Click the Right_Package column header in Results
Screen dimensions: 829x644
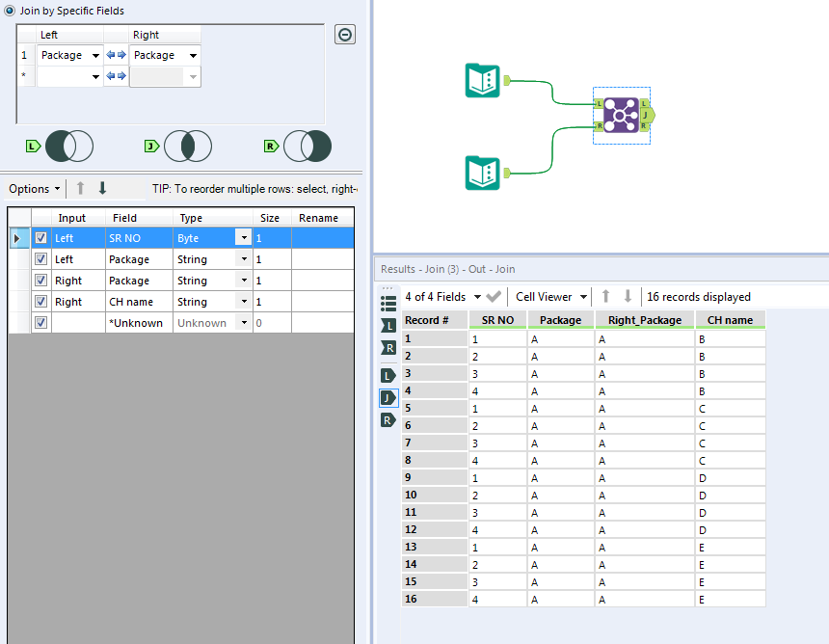coord(645,320)
